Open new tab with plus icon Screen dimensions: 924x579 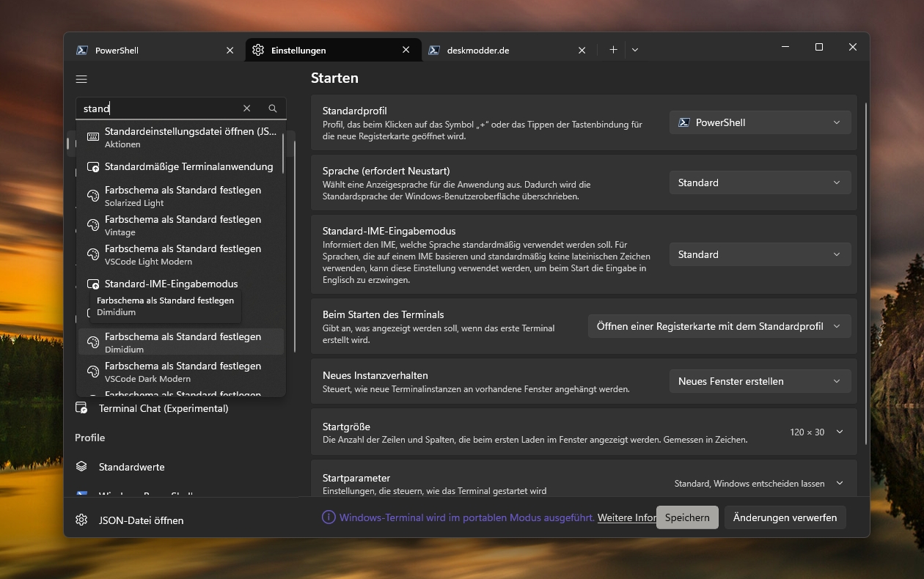pyautogui.click(x=613, y=50)
